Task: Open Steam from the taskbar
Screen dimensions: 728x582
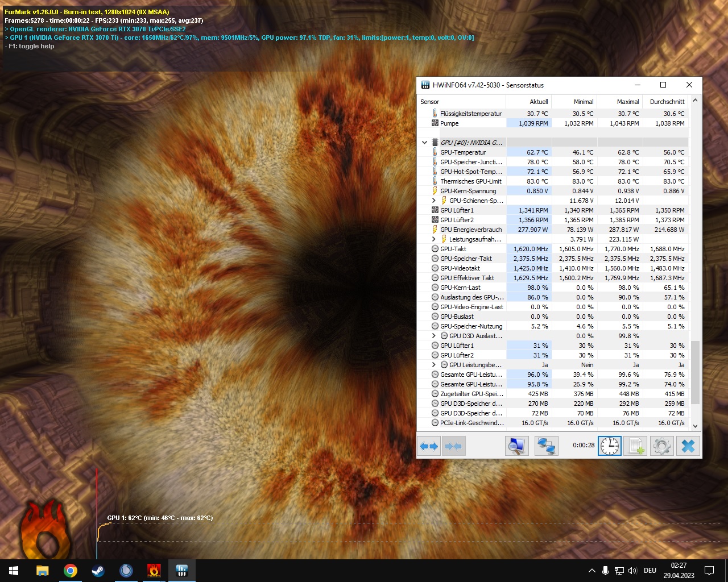Action: pos(98,571)
